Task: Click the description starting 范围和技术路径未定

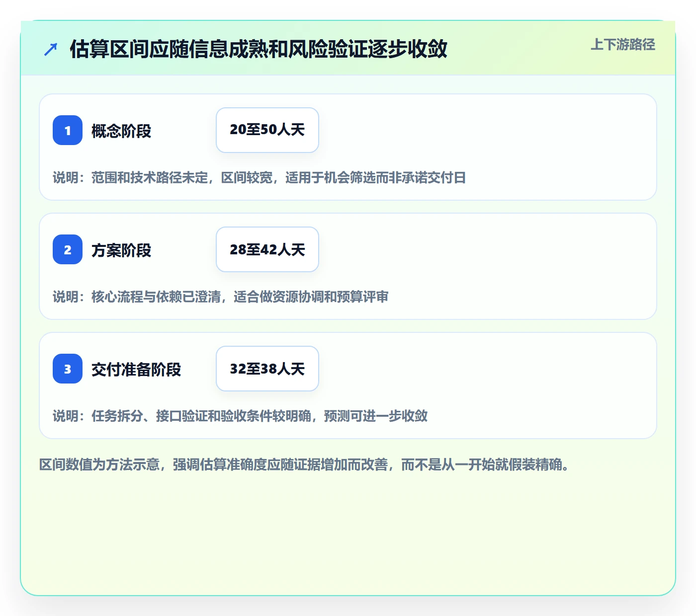Action: (260, 178)
